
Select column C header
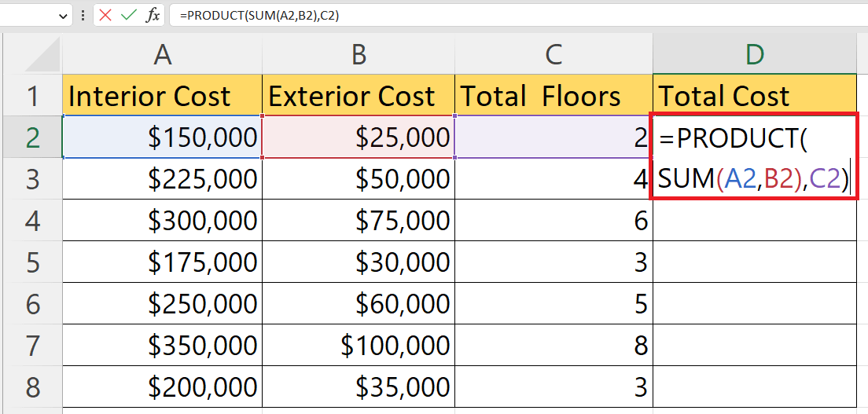(x=554, y=54)
